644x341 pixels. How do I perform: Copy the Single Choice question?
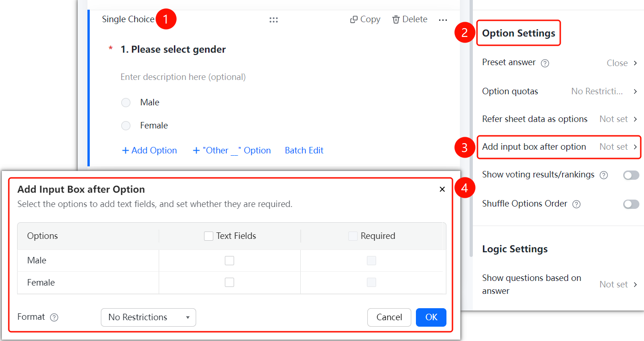[x=365, y=19]
